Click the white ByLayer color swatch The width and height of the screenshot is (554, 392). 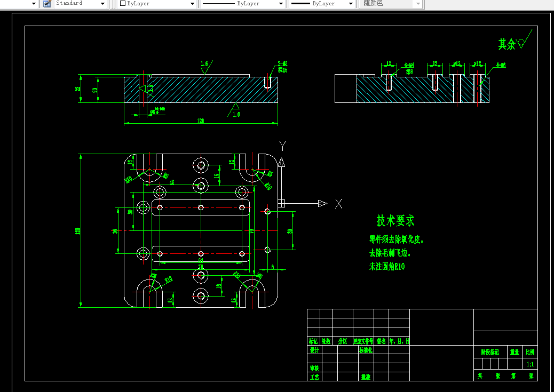pos(123,4)
